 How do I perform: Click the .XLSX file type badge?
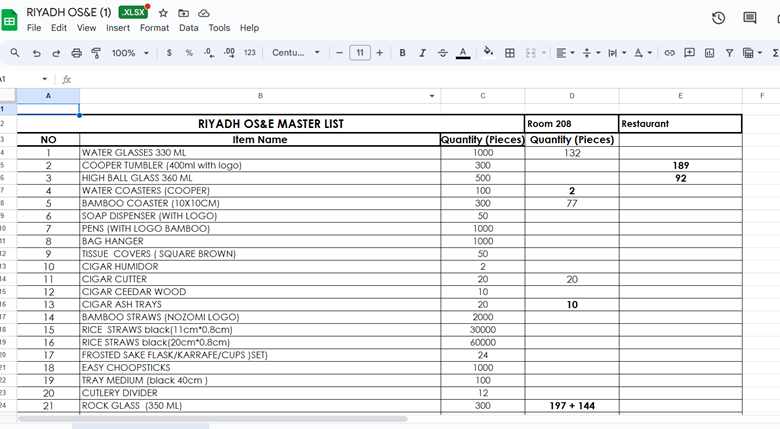coord(133,12)
